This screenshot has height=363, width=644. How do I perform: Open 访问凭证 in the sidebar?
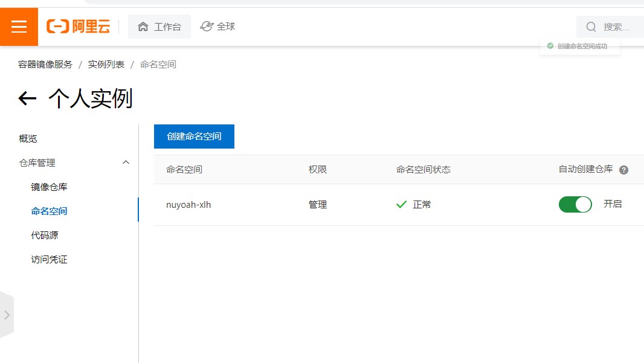click(50, 260)
